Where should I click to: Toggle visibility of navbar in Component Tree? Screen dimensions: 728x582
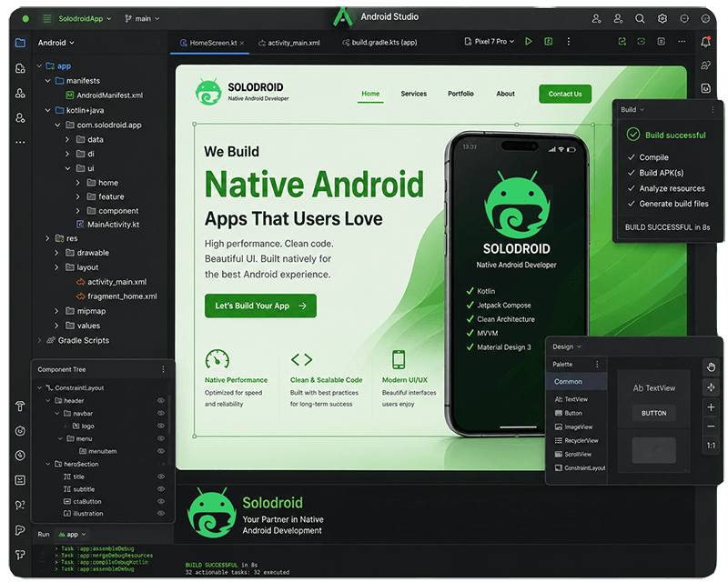point(161,413)
